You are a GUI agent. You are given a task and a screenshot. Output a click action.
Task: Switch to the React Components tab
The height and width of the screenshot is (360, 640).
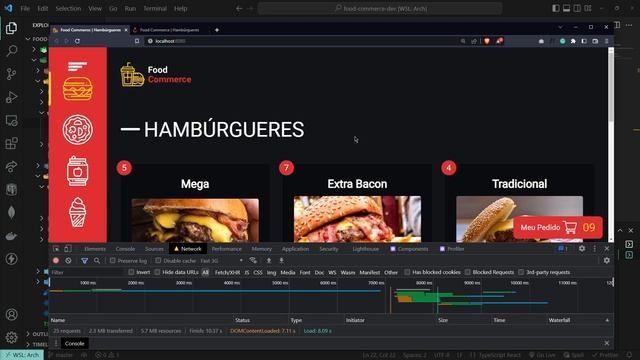point(409,249)
